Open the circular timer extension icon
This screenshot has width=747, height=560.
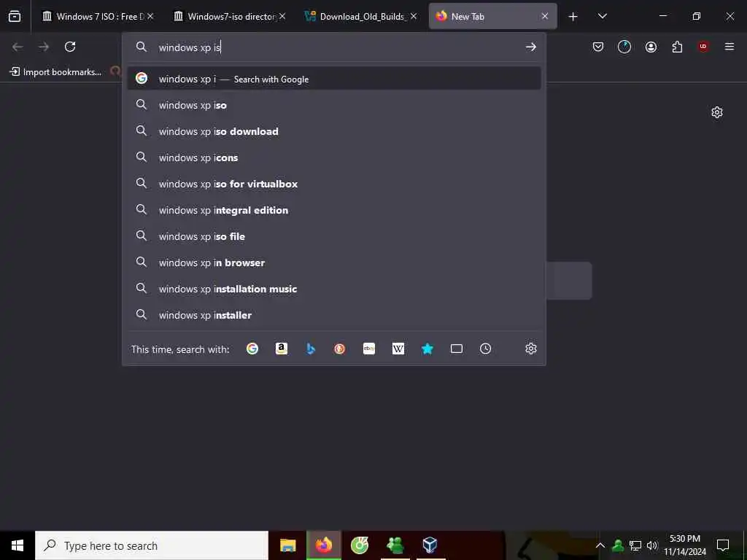624,47
